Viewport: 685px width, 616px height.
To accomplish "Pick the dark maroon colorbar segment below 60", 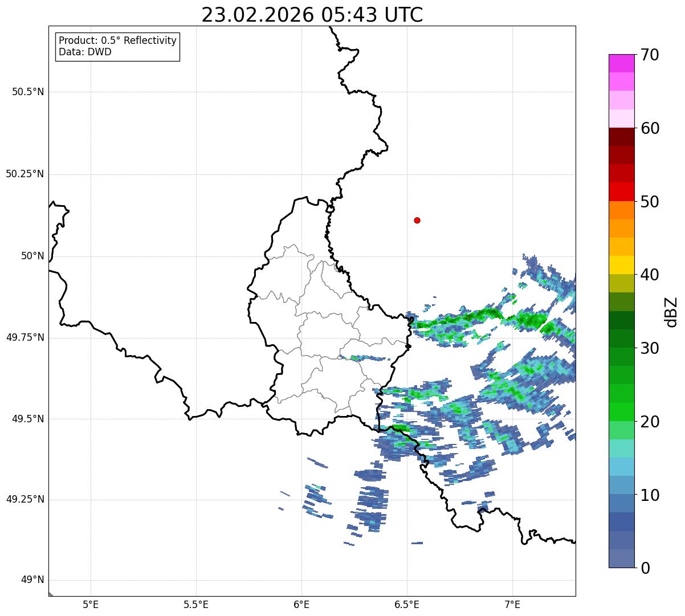I will click(x=622, y=137).
